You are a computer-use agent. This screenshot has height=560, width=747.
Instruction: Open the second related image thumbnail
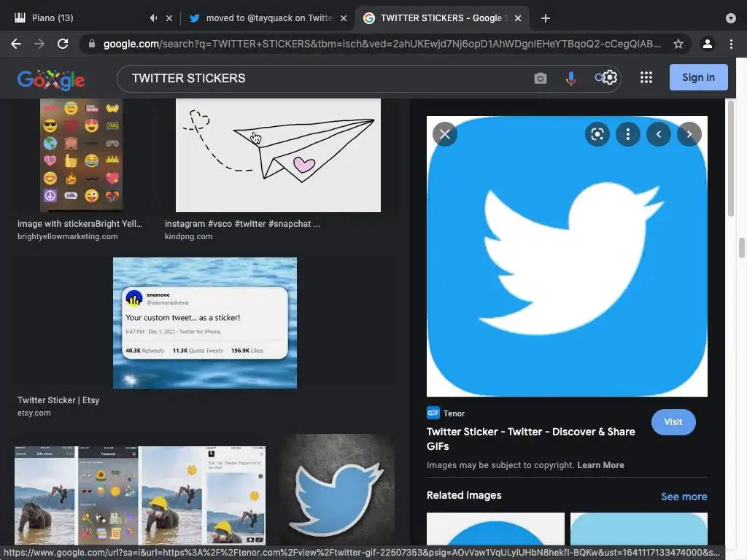[x=639, y=529]
